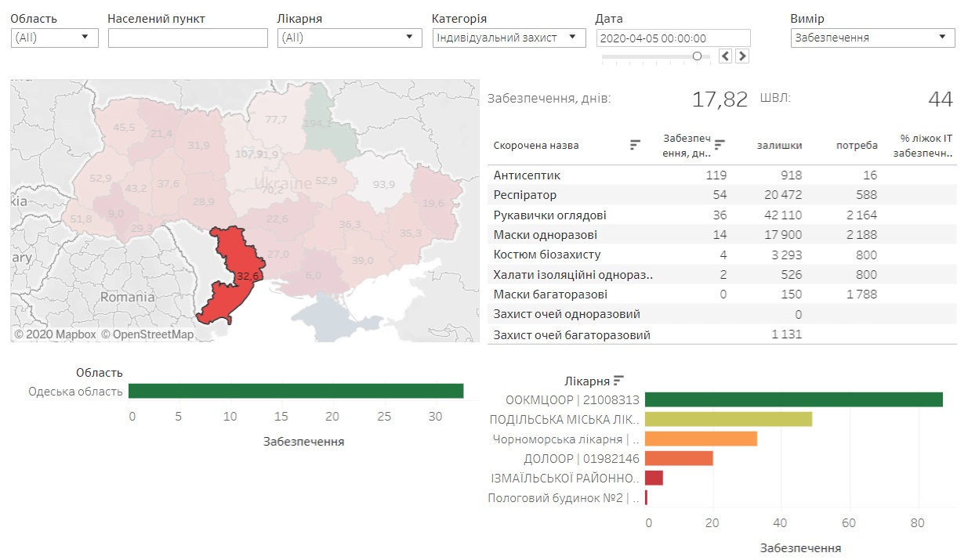This screenshot has width=968, height=560.
Task: Click sort icon beside Забезпечення, дн. column
Action: point(720,145)
